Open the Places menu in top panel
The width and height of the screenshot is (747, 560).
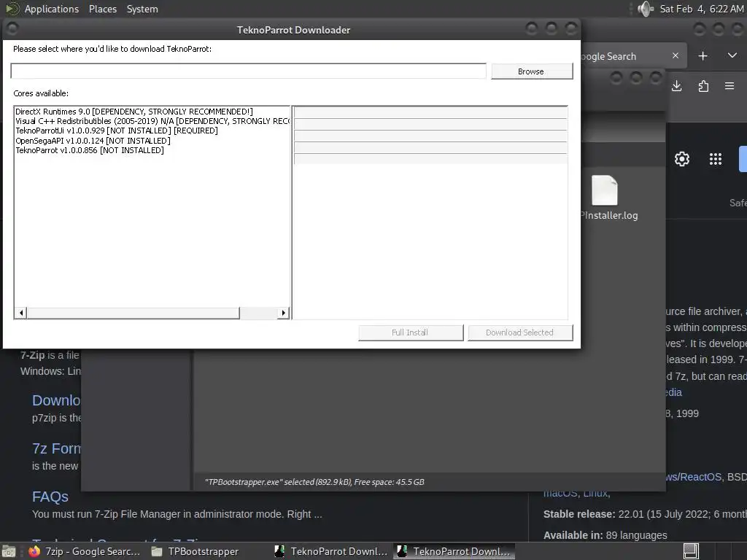pyautogui.click(x=102, y=9)
